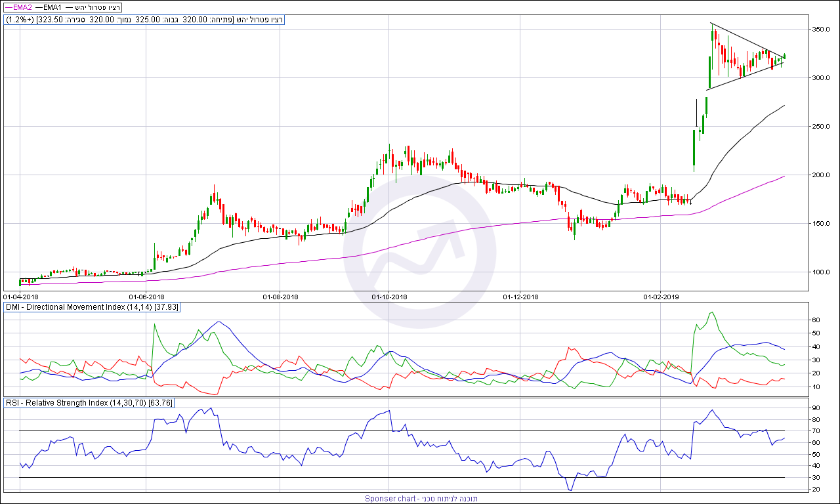Select the RSI Relative Strength Index label
Viewport: 840px width, 504px height.
[89, 402]
